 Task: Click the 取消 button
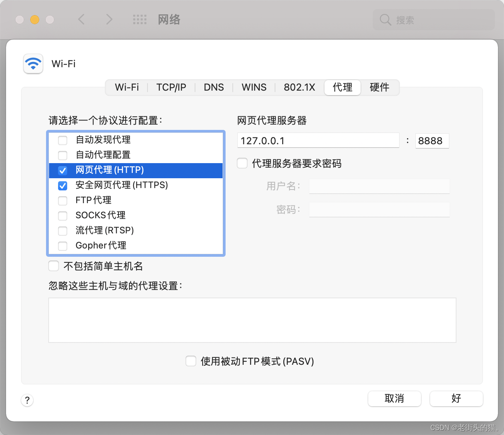coord(395,398)
